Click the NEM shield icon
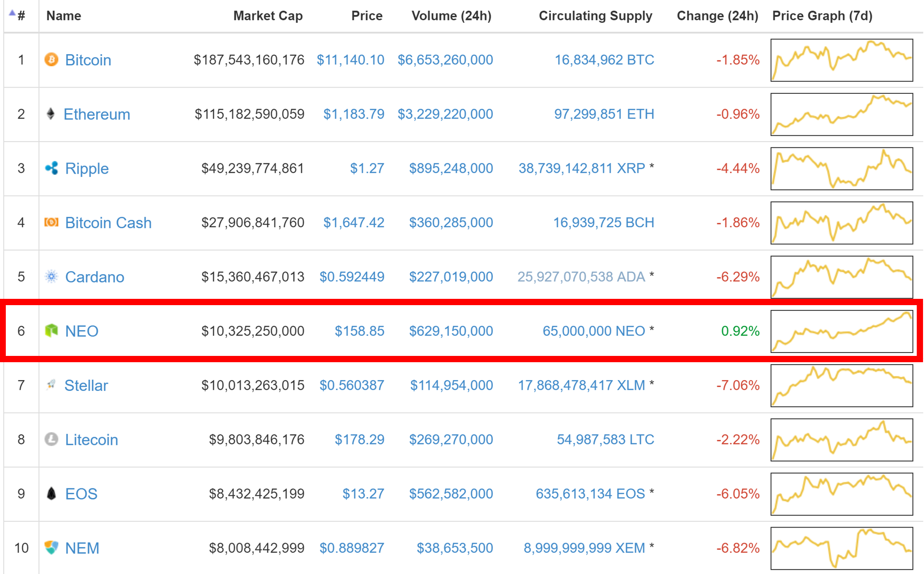Viewport: 924px width, 574px height. click(x=51, y=547)
